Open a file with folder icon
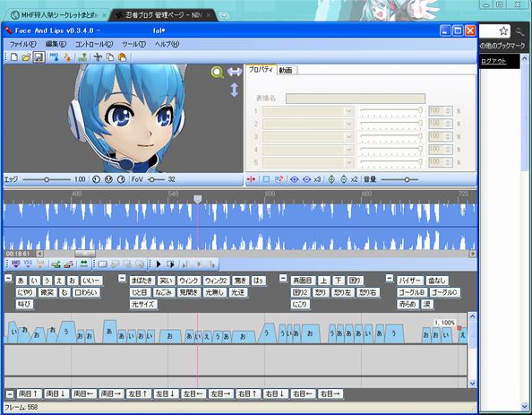This screenshot has height=415, width=532. click(26, 57)
